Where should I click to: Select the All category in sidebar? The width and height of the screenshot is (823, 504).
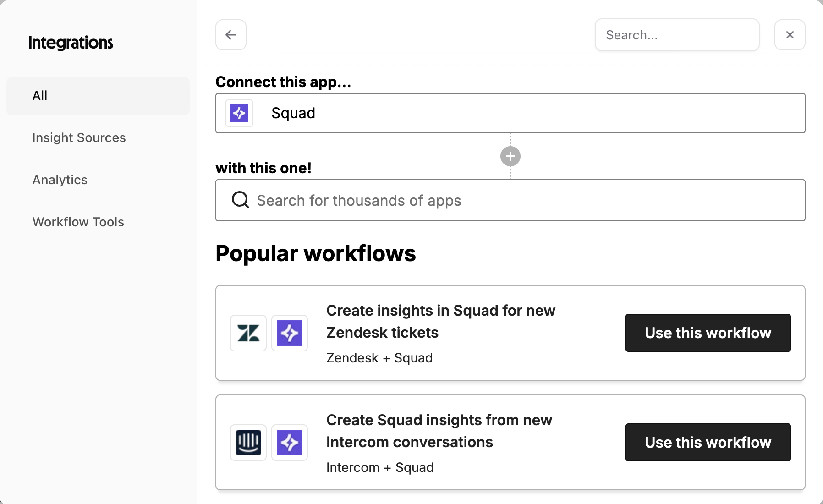(x=98, y=96)
